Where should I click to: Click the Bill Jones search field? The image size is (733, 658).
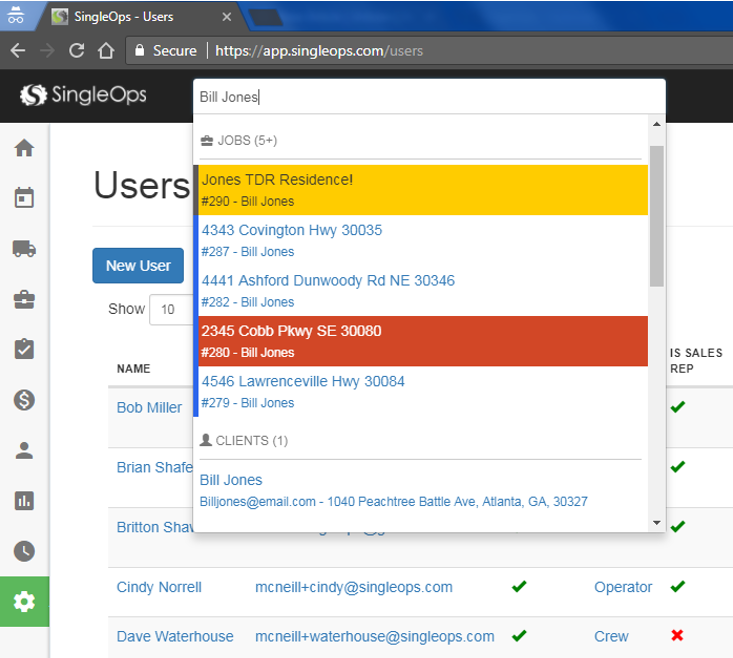click(x=429, y=97)
